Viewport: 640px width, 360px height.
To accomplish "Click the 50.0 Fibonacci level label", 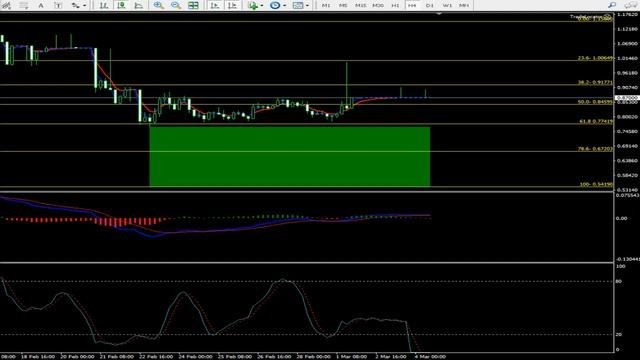I will (595, 102).
